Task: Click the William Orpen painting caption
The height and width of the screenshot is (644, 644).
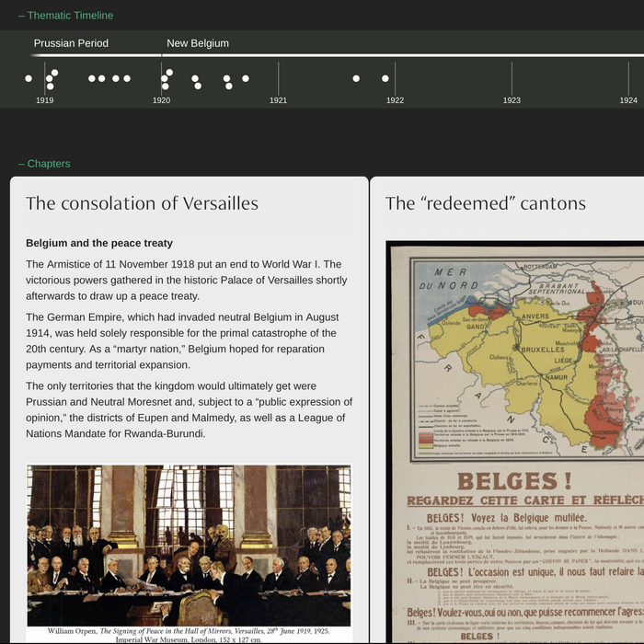Action: pyautogui.click(x=189, y=635)
